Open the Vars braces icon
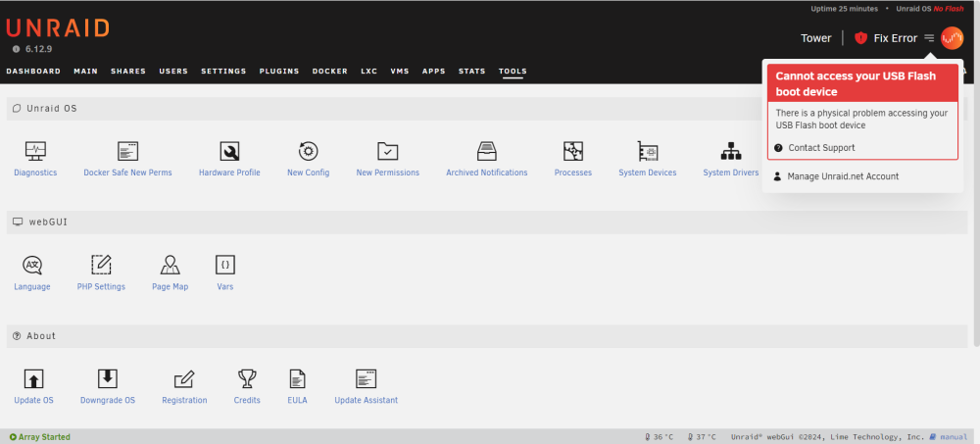This screenshot has width=980, height=444. click(225, 266)
